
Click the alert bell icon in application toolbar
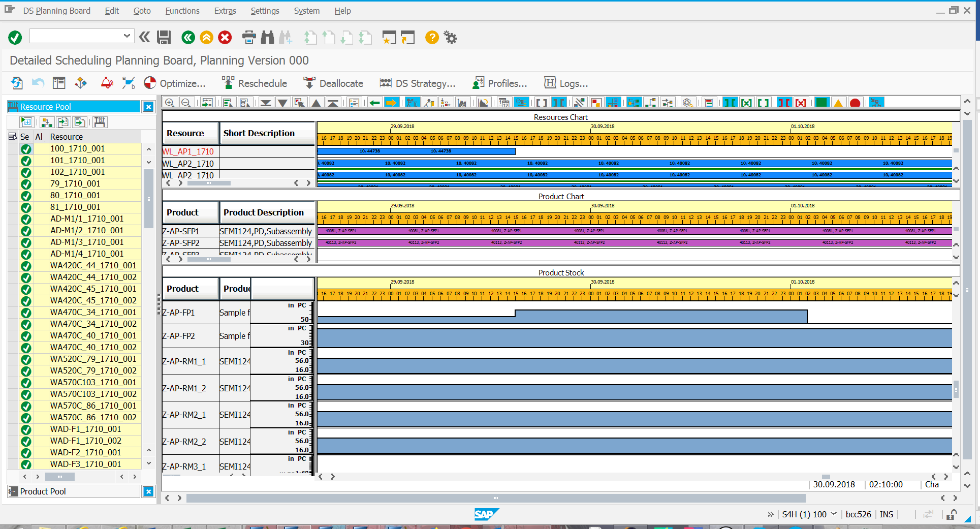tap(107, 82)
